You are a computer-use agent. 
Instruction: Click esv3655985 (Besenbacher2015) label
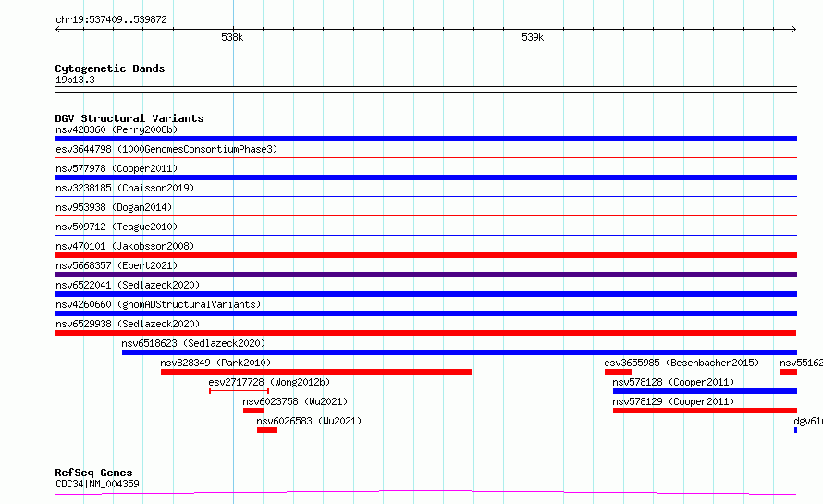pos(682,363)
